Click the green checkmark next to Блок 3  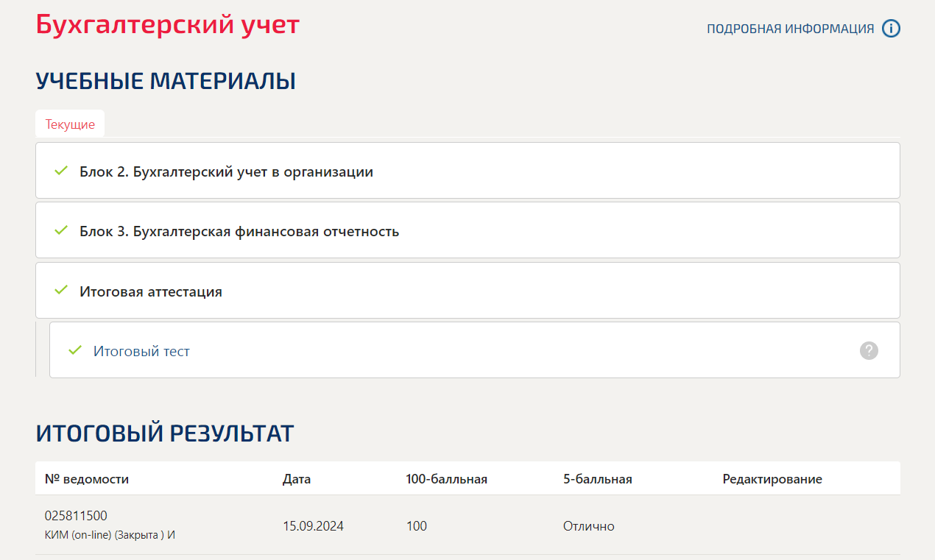tap(61, 230)
